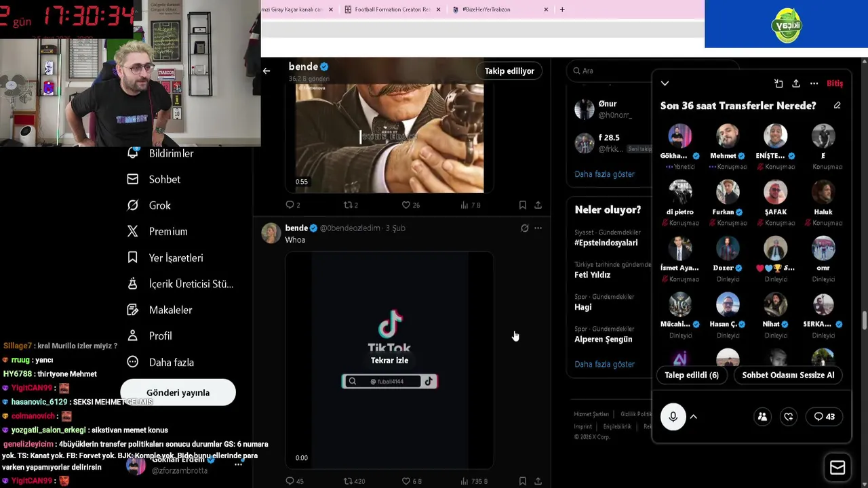868x488 pixels.
Task: End the Space with Bitiş
Action: (x=835, y=83)
